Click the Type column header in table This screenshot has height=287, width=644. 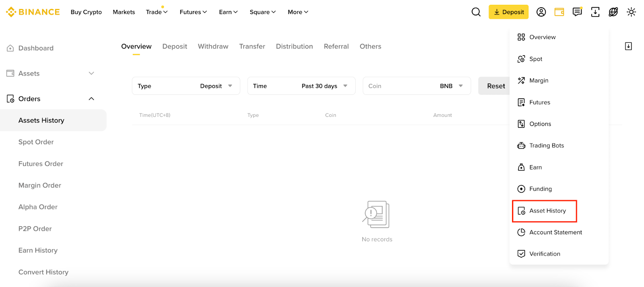(x=253, y=115)
